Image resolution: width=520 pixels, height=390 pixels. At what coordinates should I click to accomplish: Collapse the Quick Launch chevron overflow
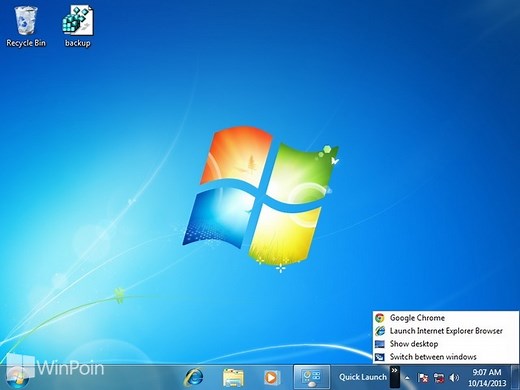(x=395, y=376)
